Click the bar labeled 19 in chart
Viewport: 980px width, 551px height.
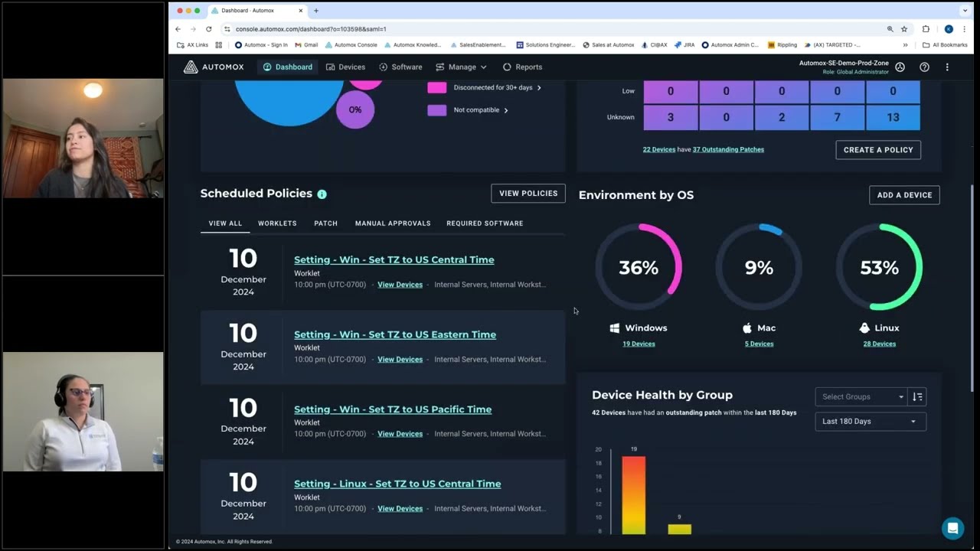pos(633,495)
